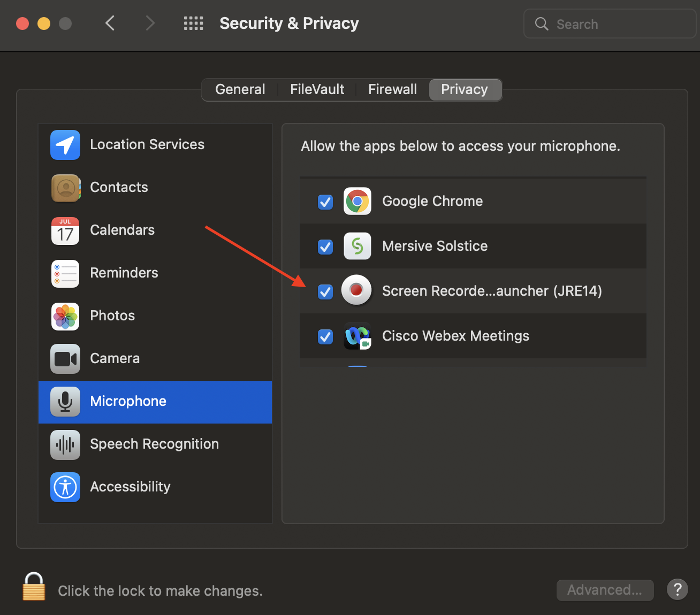Switch to the FileVault tab
This screenshot has height=615, width=700.
[317, 89]
